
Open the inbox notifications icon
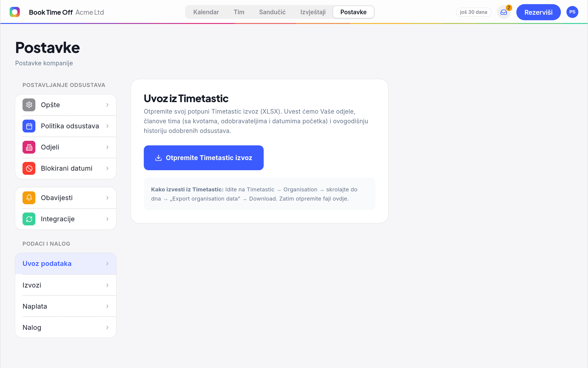pos(504,12)
